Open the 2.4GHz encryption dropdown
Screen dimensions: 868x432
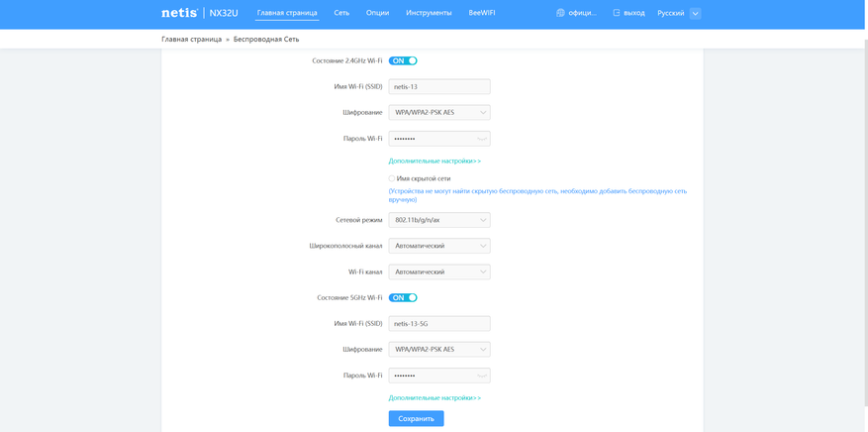click(x=439, y=112)
